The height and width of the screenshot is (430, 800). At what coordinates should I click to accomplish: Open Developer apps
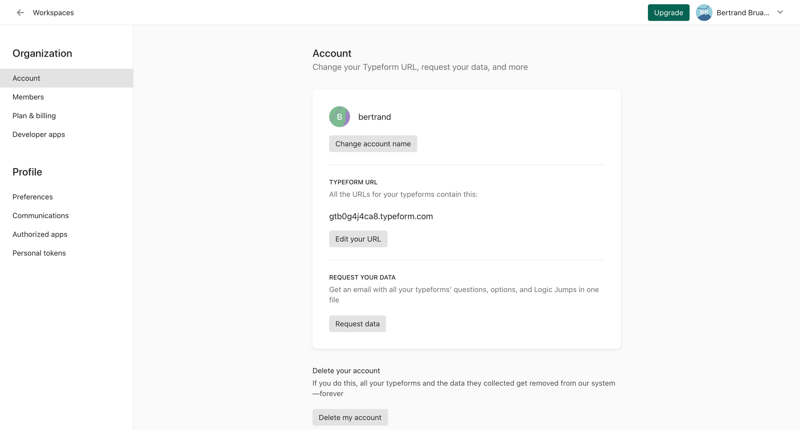[39, 135]
